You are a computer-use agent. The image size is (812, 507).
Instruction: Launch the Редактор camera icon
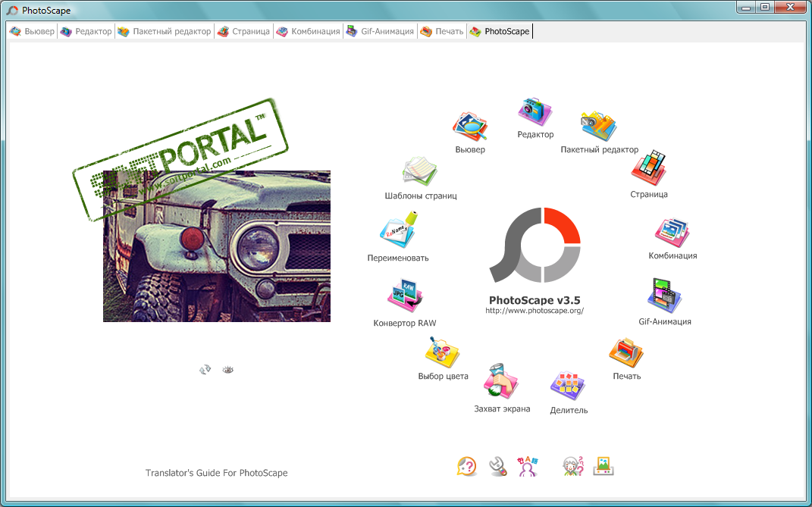535,111
